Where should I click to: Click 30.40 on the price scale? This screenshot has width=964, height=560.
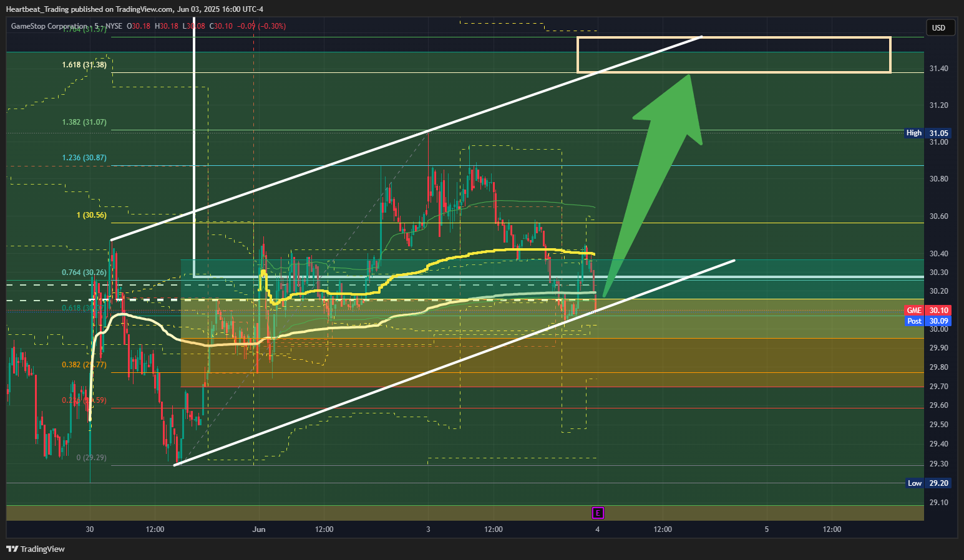[x=938, y=254]
